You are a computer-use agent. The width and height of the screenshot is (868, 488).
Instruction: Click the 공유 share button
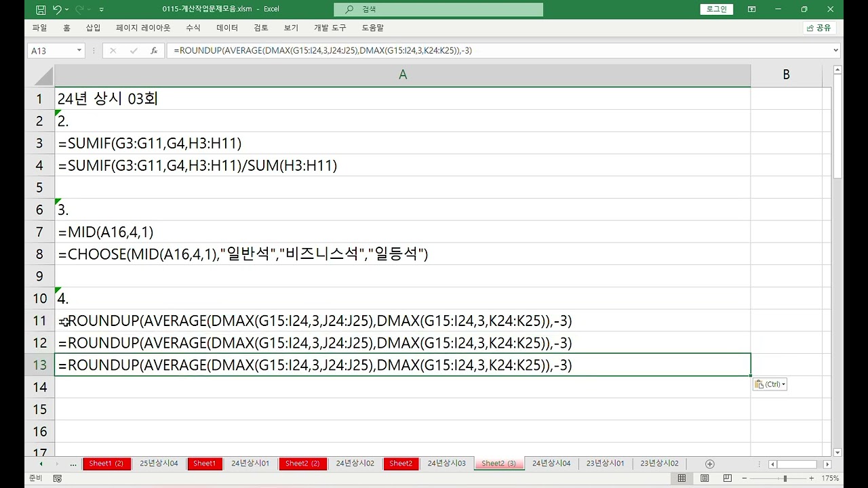[x=818, y=28]
